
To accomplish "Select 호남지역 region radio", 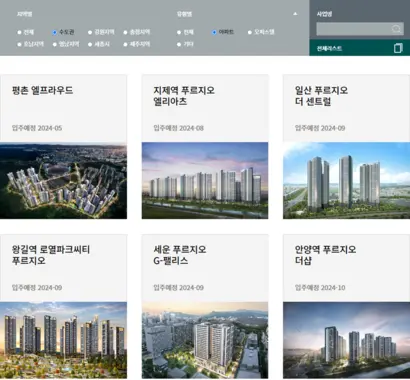I will pos(19,44).
